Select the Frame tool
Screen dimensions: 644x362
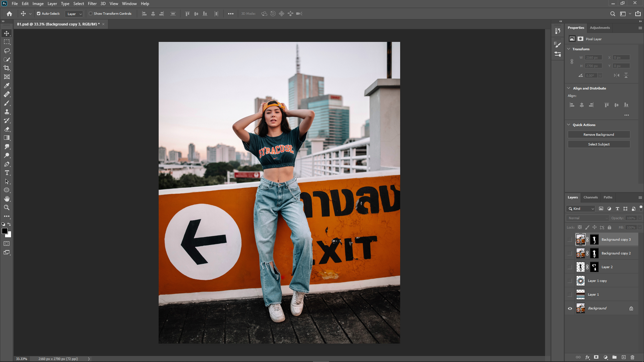click(7, 77)
